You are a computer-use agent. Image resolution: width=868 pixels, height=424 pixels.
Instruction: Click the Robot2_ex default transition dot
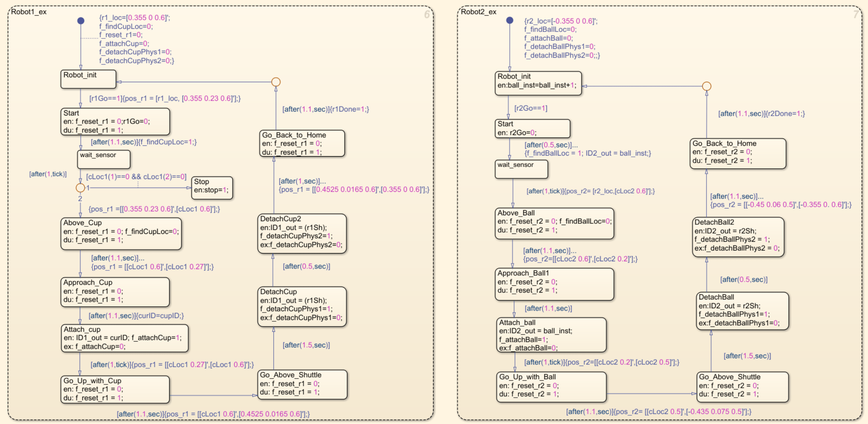pos(510,20)
